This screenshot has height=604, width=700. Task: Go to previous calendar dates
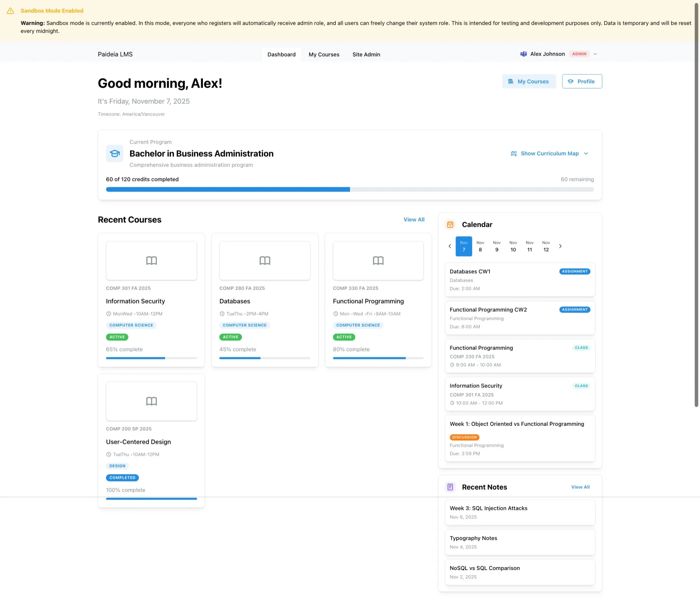pos(450,246)
